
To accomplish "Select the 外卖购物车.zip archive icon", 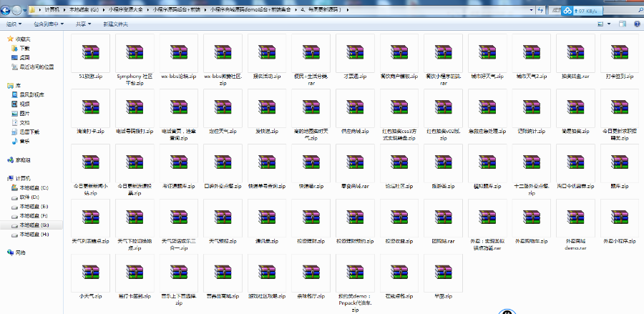I will click(532, 217).
